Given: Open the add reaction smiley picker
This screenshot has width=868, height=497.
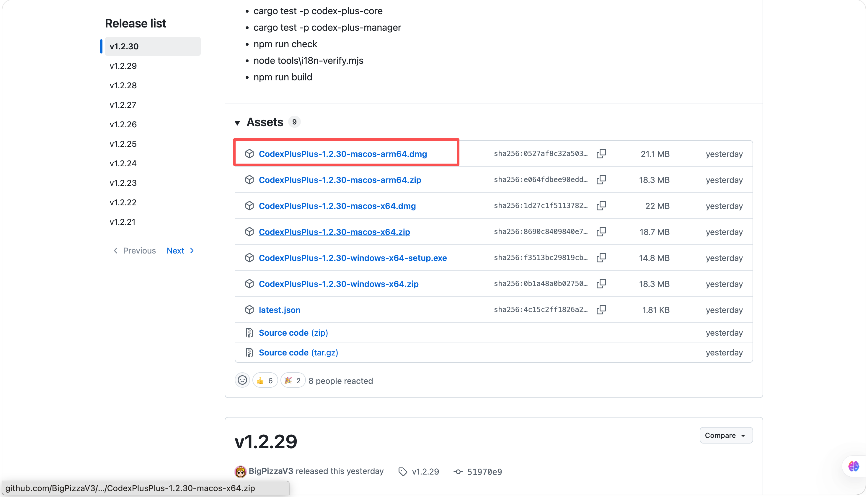Looking at the screenshot, I should 242,380.
